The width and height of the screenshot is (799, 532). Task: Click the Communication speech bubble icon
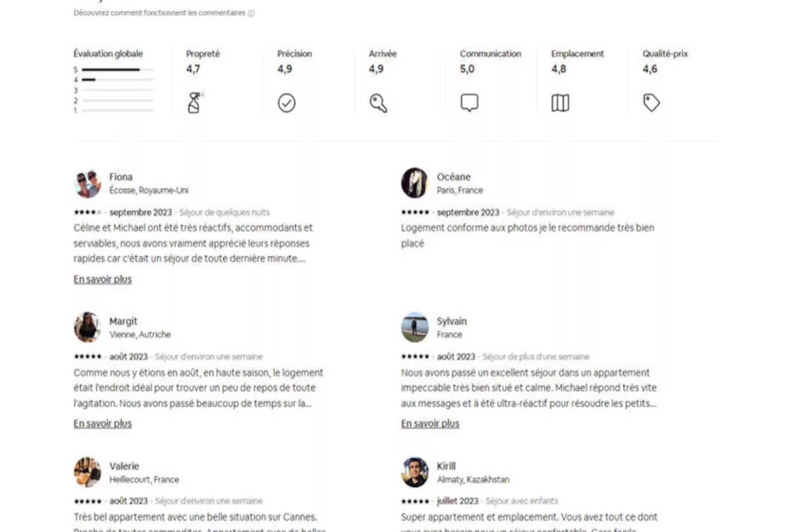pyautogui.click(x=469, y=102)
